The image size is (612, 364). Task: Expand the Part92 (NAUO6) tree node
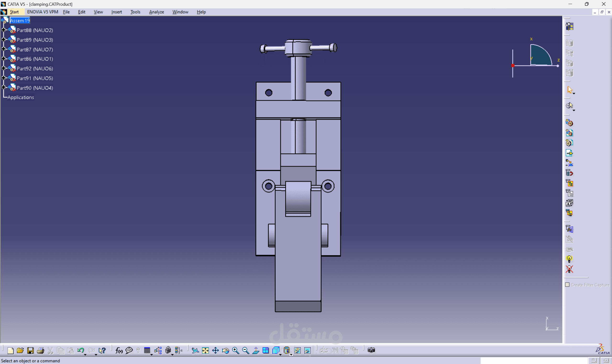point(3,69)
